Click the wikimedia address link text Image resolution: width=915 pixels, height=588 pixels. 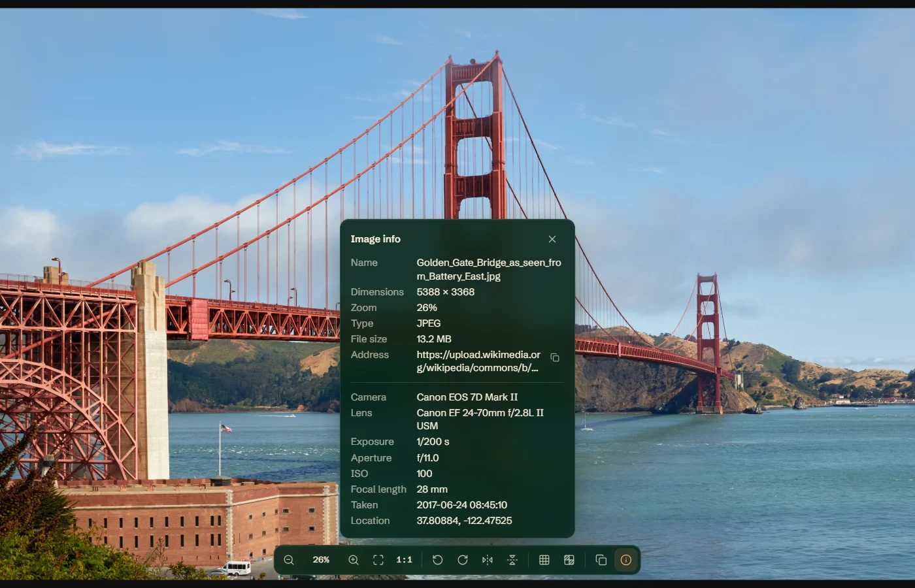478,361
